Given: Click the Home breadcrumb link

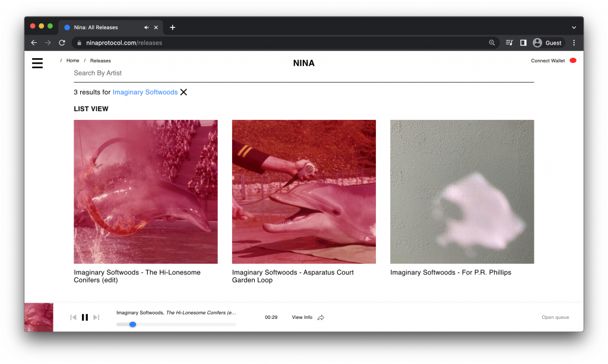Looking at the screenshot, I should (x=73, y=61).
